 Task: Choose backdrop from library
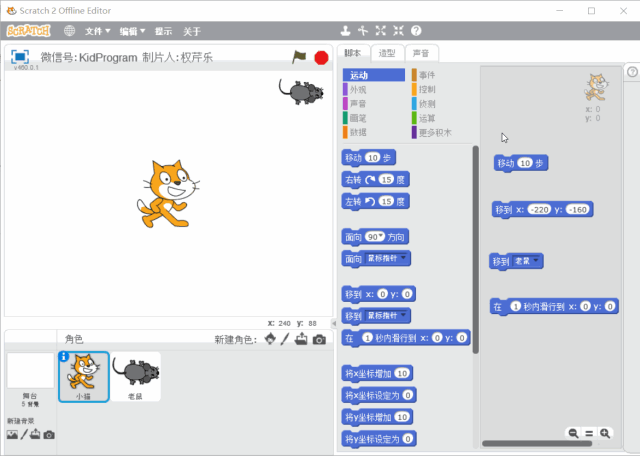click(12, 435)
